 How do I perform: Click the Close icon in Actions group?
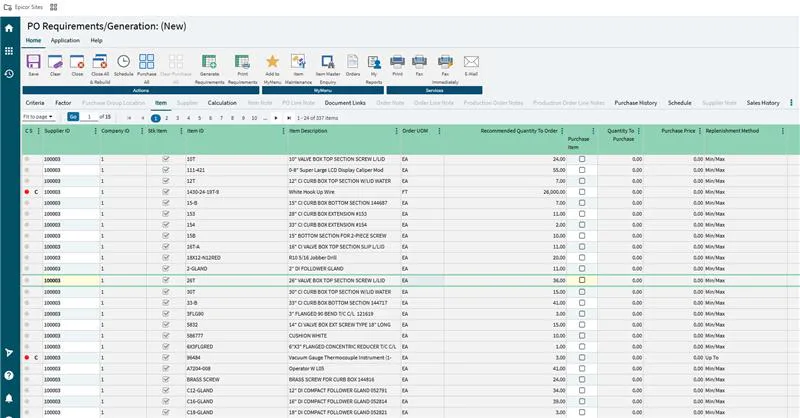coord(77,62)
